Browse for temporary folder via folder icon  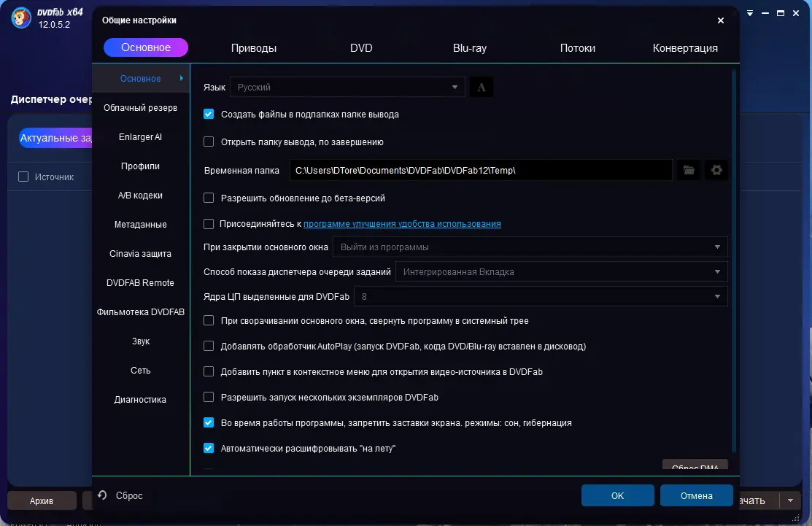pos(689,170)
